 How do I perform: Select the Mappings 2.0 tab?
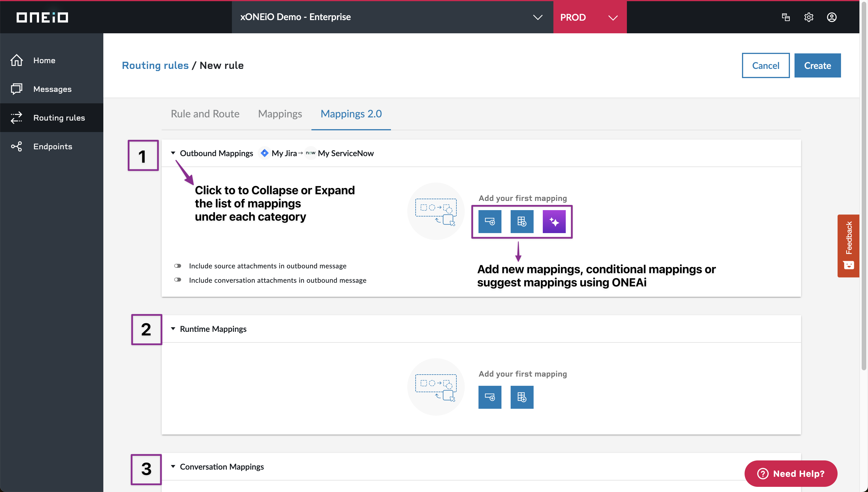351,114
